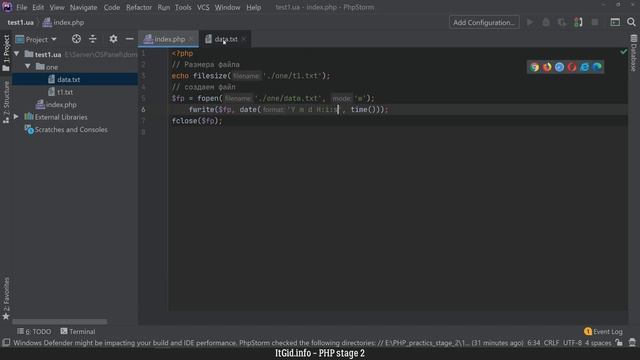
Task: Toggle the 2: Favorites tool window
Action: [6, 298]
